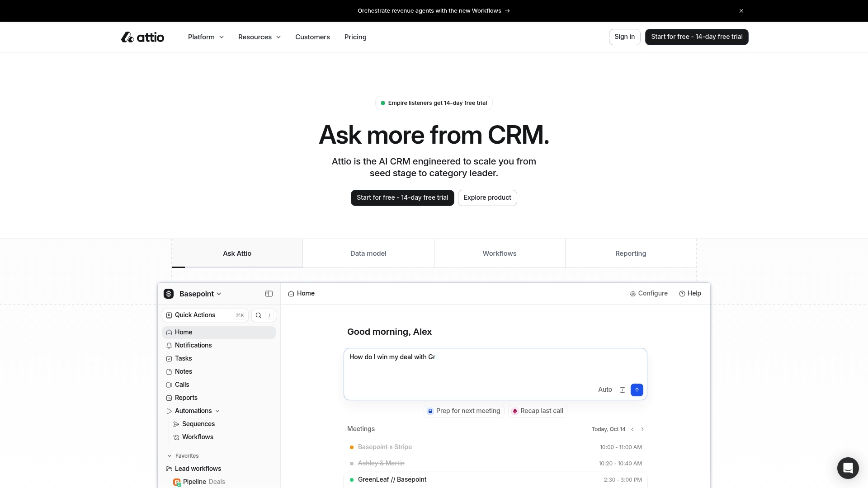Open the chat support widget
The width and height of the screenshot is (868, 488).
(848, 468)
